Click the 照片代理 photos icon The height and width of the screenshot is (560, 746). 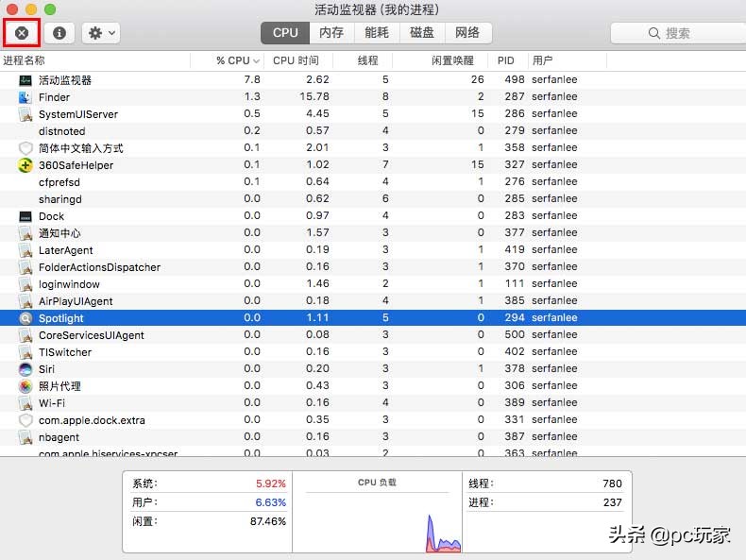click(x=25, y=386)
